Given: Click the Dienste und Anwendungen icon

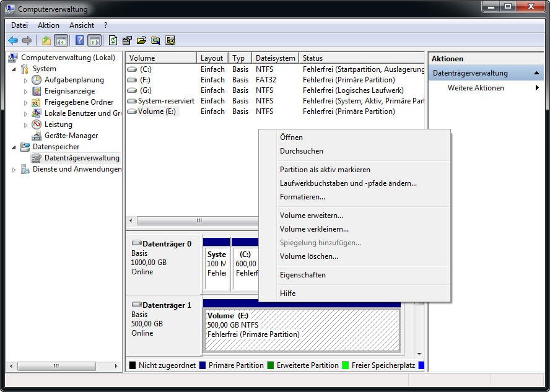Looking at the screenshot, I should click(25, 169).
